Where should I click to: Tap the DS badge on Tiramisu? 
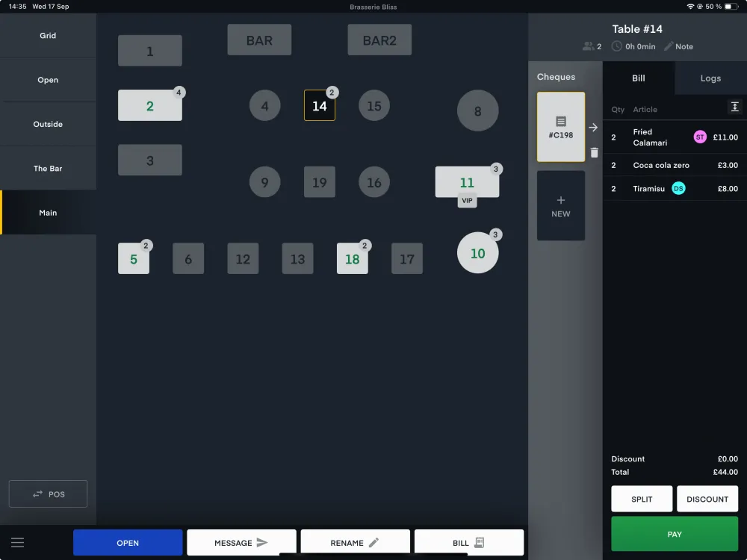(x=678, y=189)
